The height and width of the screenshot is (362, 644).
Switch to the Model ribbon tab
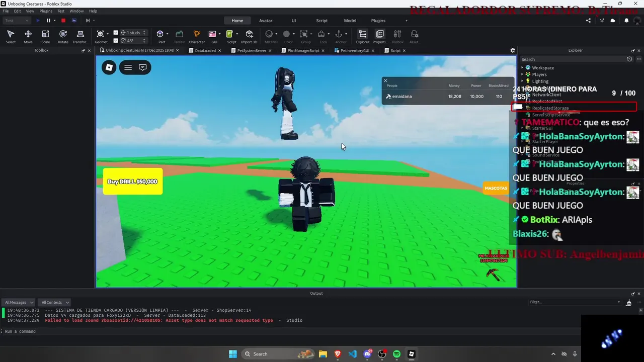point(350,21)
